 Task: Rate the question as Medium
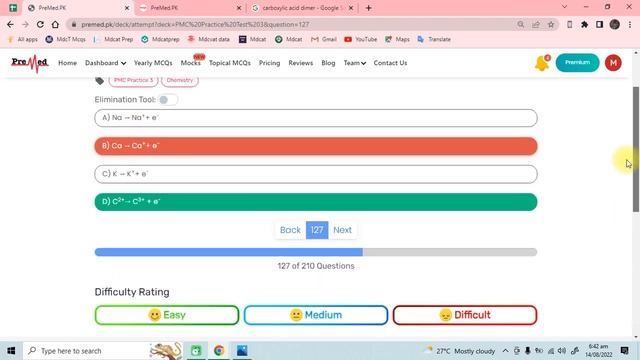(x=316, y=315)
